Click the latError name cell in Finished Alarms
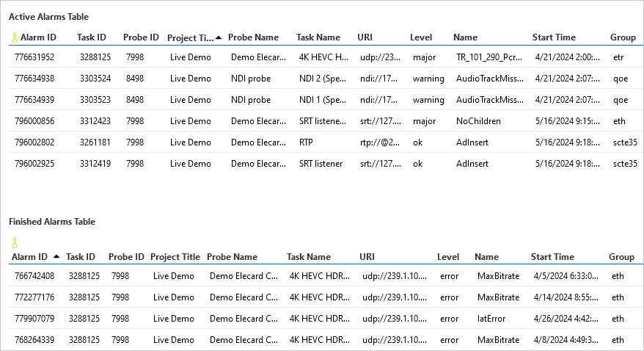The image size is (644, 351). [491, 319]
